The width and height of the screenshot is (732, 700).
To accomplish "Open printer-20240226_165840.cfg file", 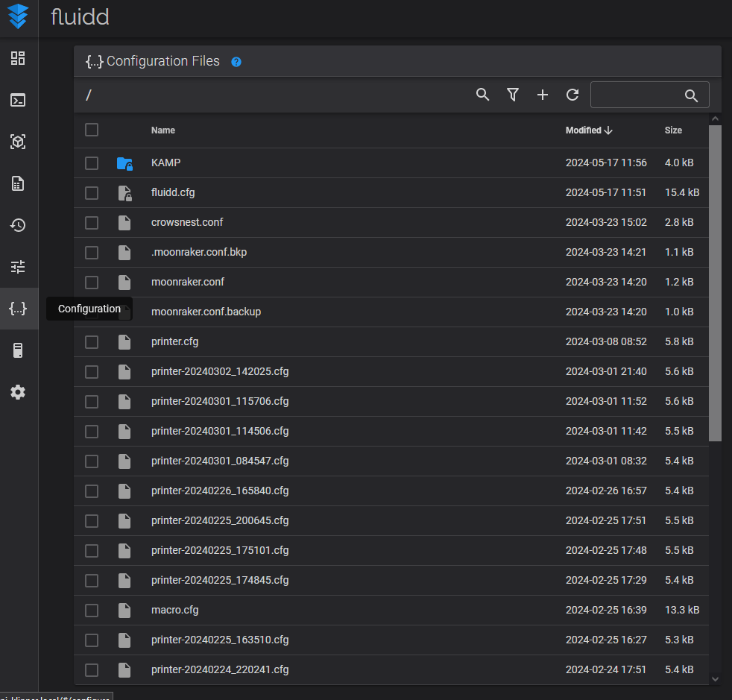I will (220, 491).
